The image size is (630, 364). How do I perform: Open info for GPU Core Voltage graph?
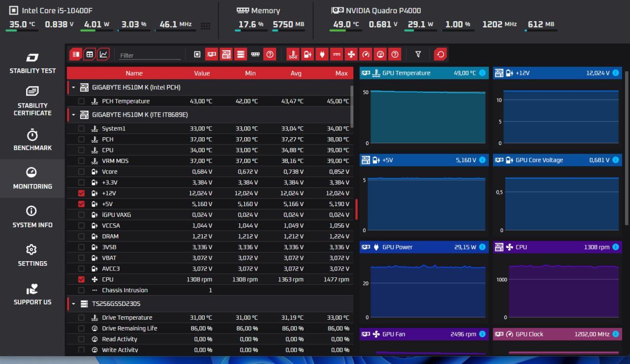coord(615,160)
